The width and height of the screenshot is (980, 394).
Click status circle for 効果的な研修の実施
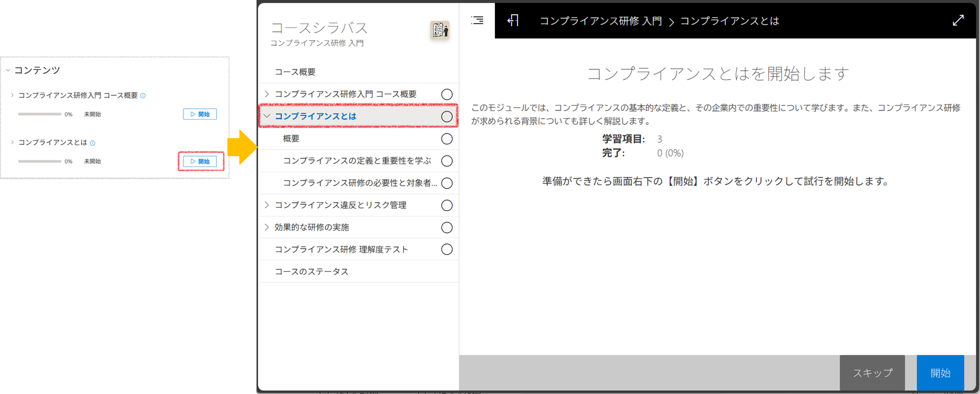[x=447, y=228]
